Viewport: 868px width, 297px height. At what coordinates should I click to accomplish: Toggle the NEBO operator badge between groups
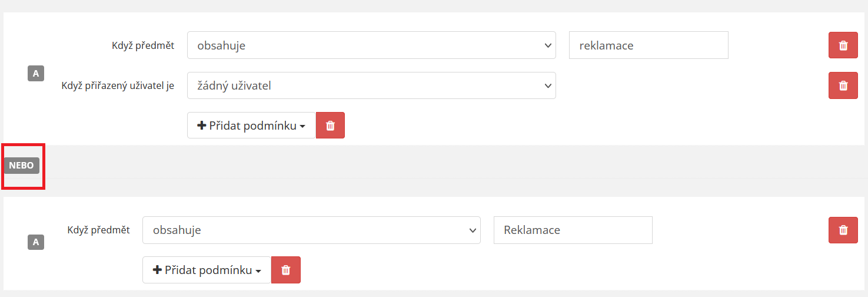click(22, 166)
